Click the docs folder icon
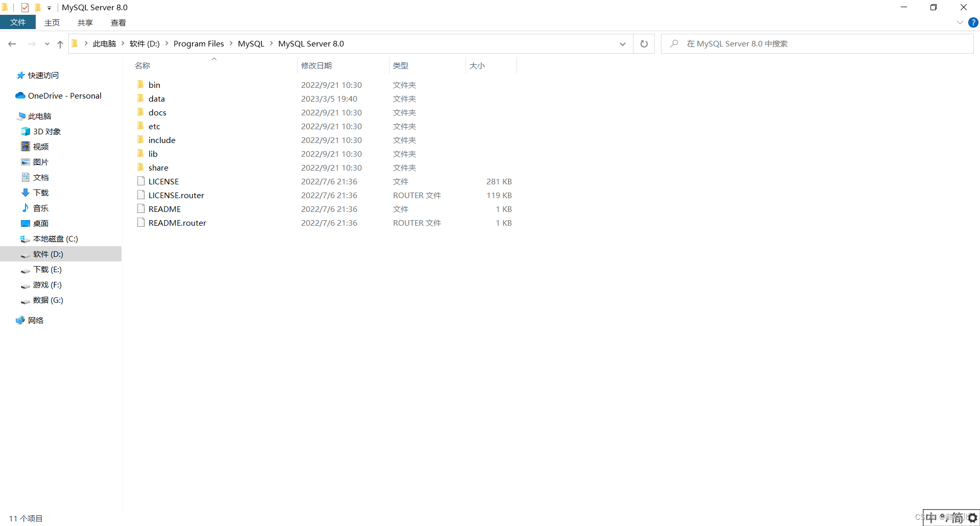This screenshot has height=526, width=980. coord(140,112)
